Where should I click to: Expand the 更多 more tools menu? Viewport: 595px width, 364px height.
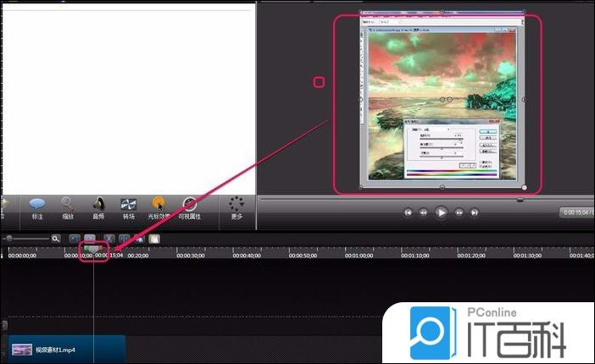[x=236, y=208]
